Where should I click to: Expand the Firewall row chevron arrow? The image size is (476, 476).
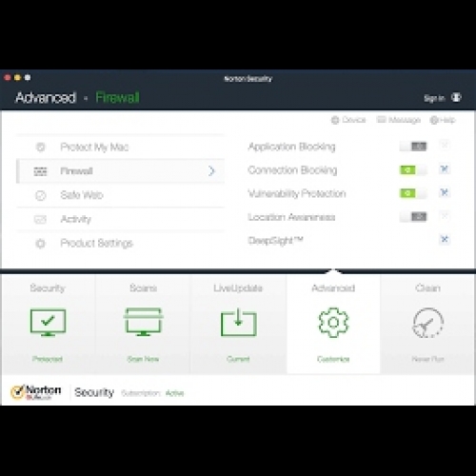pos(211,171)
